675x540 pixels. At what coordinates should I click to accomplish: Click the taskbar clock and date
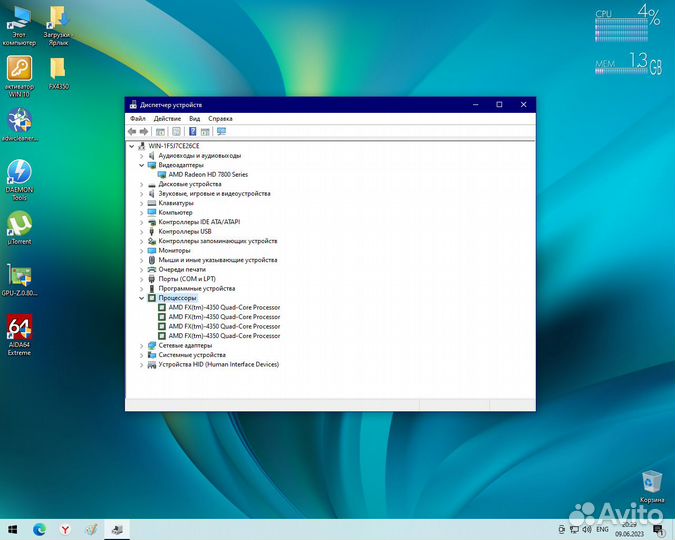629,529
